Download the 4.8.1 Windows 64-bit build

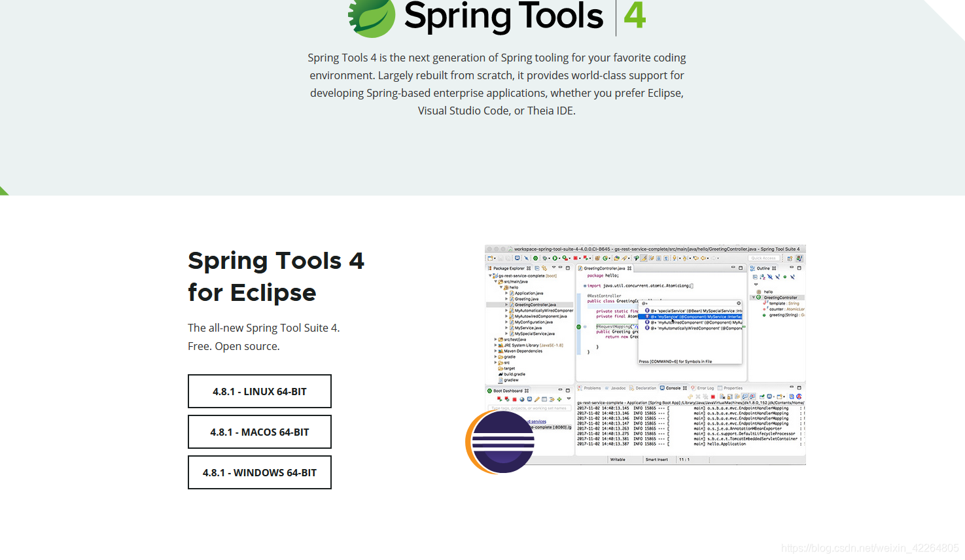260,472
